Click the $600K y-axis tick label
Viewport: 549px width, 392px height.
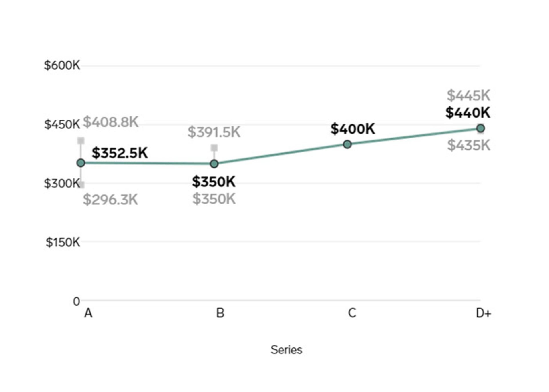(62, 65)
